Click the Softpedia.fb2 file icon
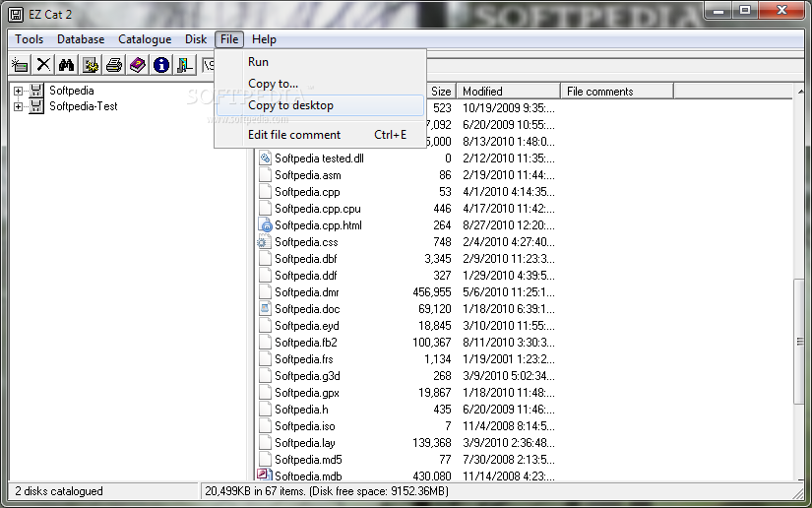The width and height of the screenshot is (812, 508). pos(265,343)
